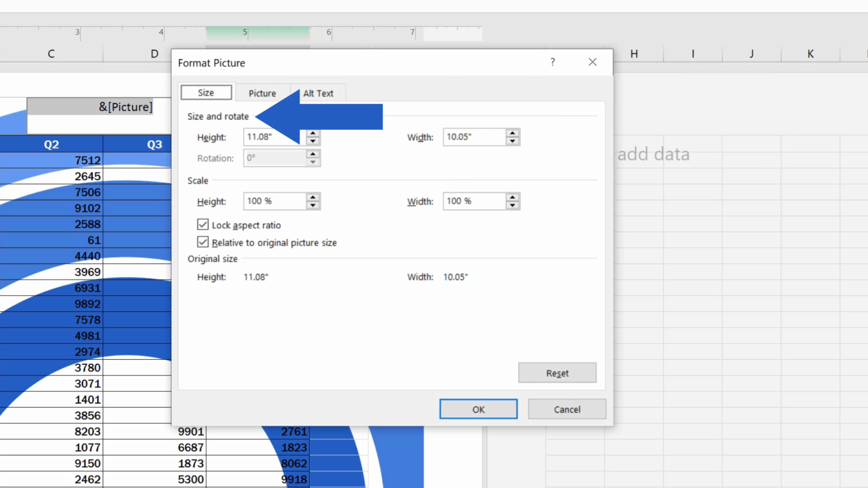Viewport: 868px width, 488px height.
Task: Click the Rotation up arrow
Action: 313,155
